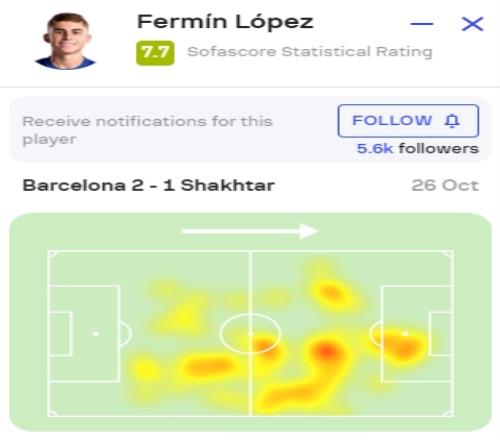Click the left penalty spot on pitch

tap(95, 333)
